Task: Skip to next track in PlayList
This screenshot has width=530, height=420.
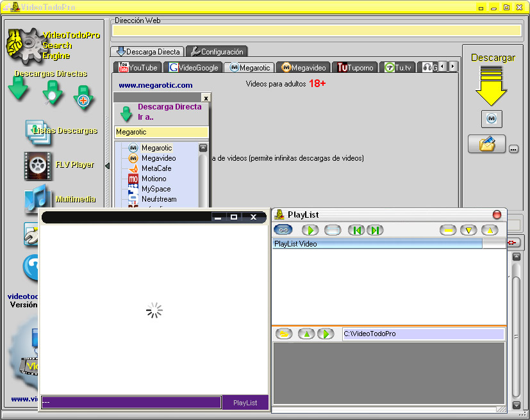Action: pyautogui.click(x=375, y=230)
